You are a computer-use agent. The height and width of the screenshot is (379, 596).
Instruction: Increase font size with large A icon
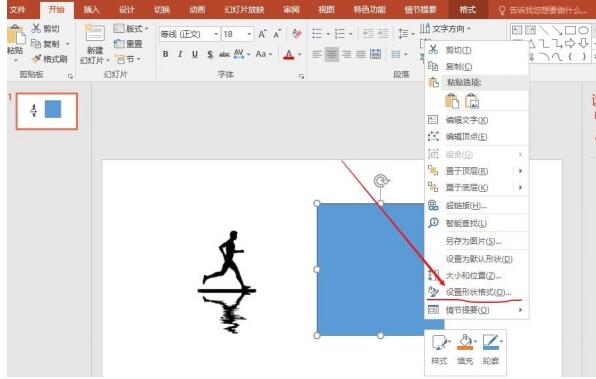pos(262,34)
